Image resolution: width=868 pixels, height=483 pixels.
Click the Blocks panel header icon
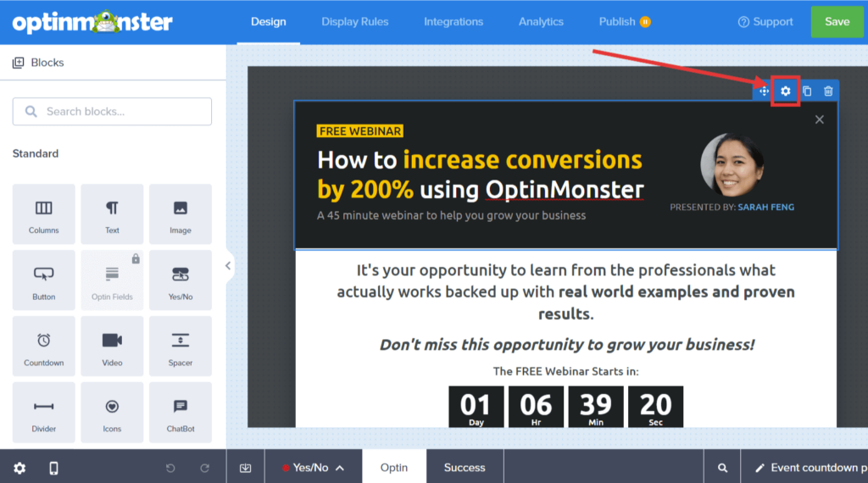[19, 63]
